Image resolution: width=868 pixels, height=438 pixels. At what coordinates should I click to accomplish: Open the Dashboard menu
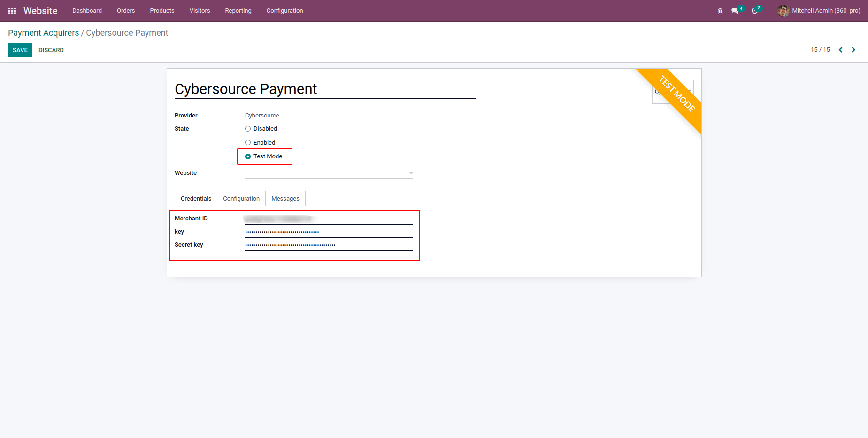(x=87, y=11)
